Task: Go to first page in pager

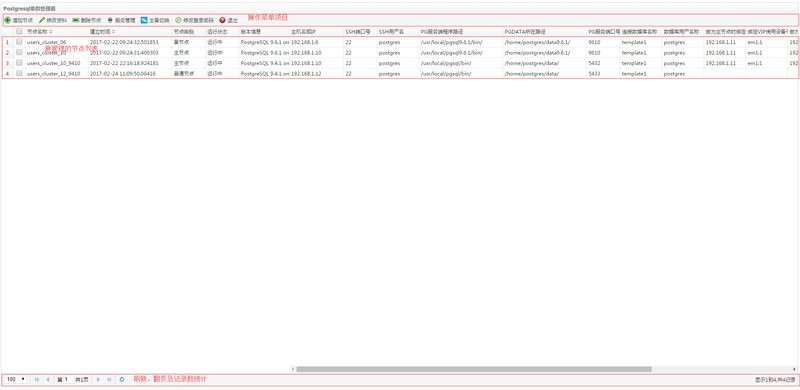Action: (37, 380)
